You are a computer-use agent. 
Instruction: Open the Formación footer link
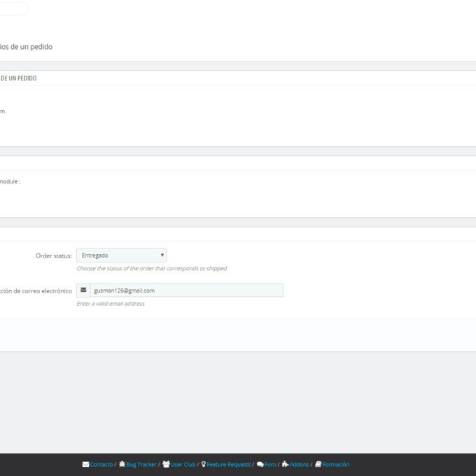(x=336, y=465)
